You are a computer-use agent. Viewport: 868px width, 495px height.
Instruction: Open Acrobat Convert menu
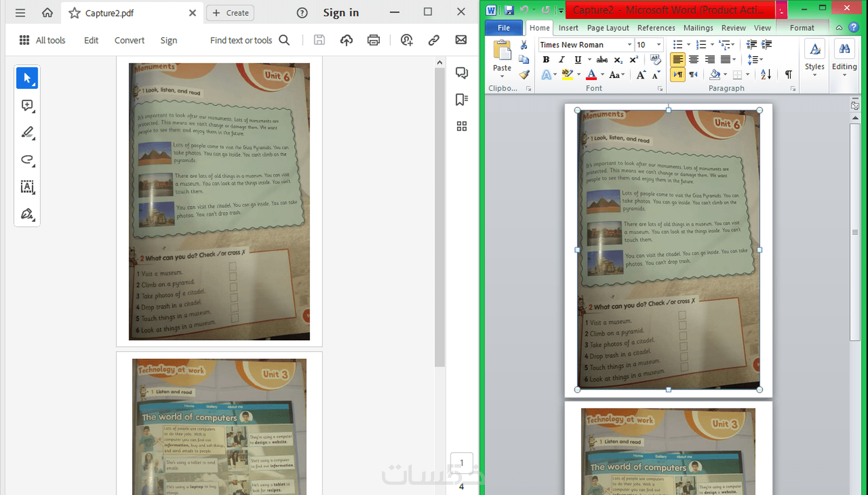pos(129,40)
